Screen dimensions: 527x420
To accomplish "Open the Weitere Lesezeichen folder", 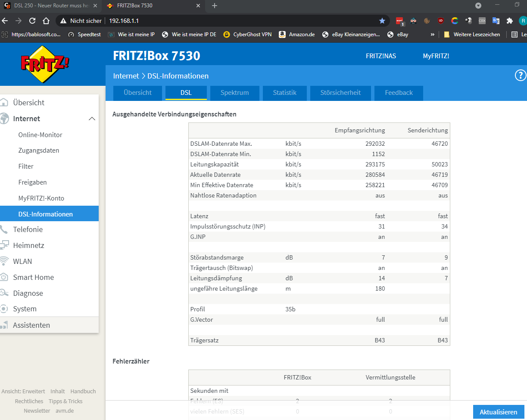I will [472, 34].
